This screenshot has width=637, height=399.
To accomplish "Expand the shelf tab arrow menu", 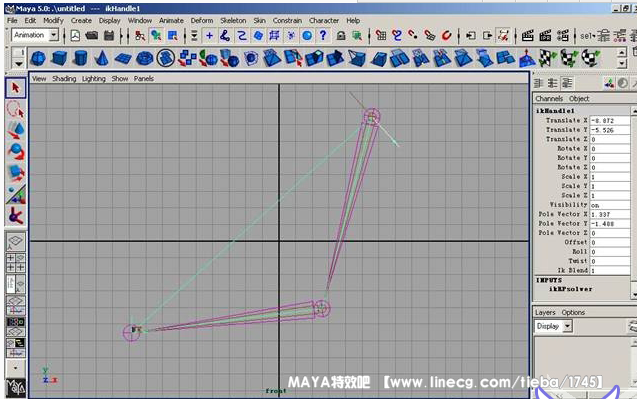I will pos(18,64).
